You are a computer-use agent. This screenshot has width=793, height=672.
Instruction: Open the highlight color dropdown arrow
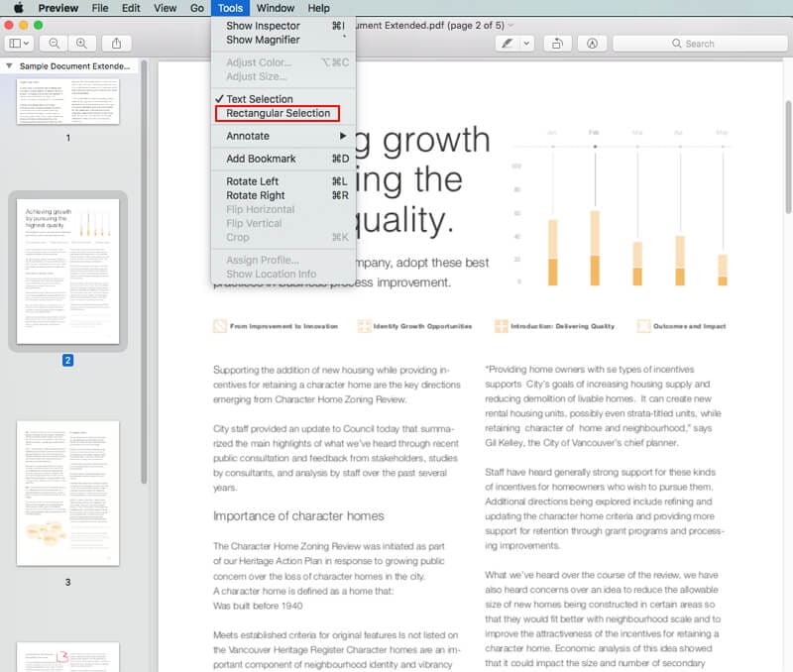(526, 44)
